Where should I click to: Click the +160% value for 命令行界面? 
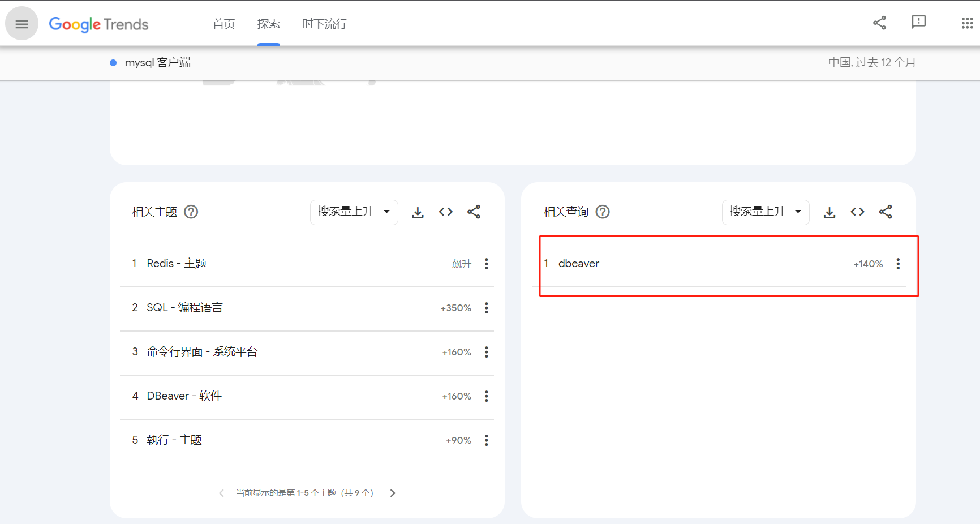click(x=457, y=352)
